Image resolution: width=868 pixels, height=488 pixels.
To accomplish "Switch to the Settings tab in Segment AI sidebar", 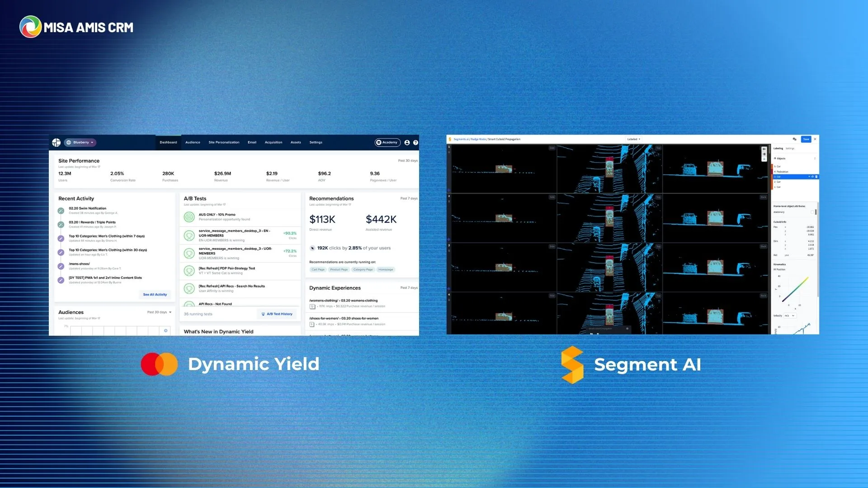I will 790,149.
